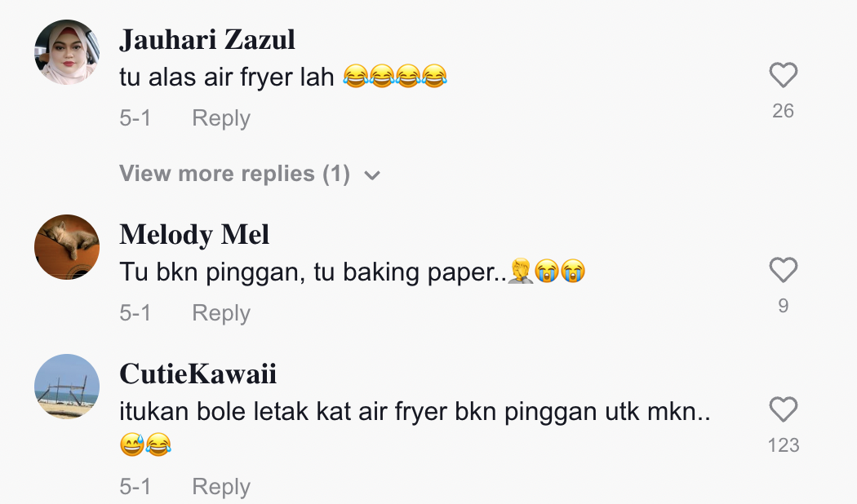Reply to Melody Mel's comment
857x504 pixels.
221,313
